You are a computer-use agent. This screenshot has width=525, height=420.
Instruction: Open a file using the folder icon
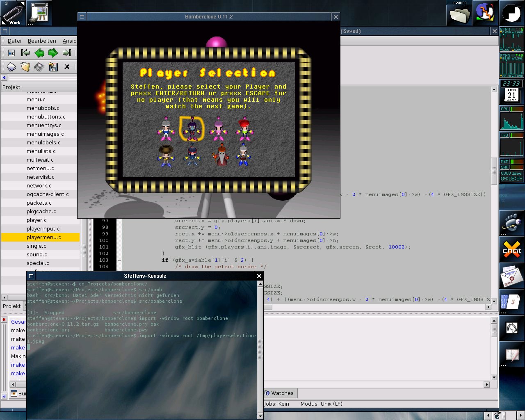[25, 66]
